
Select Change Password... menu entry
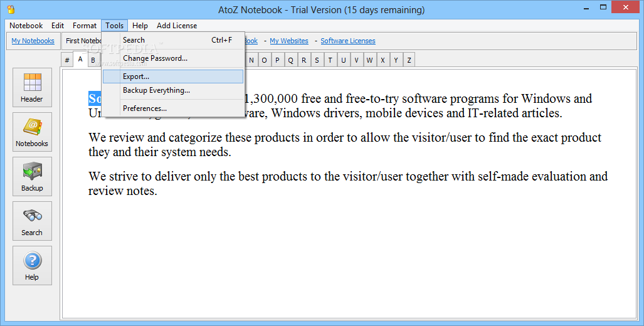point(173,58)
